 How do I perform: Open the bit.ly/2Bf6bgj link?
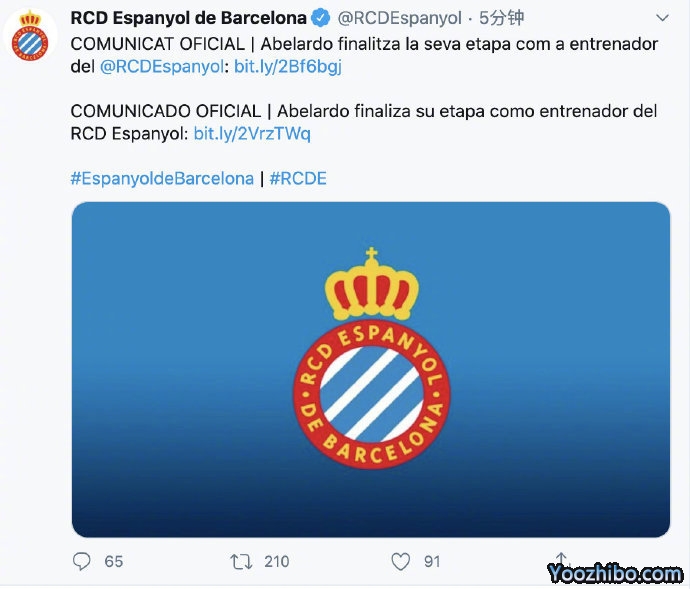(288, 67)
